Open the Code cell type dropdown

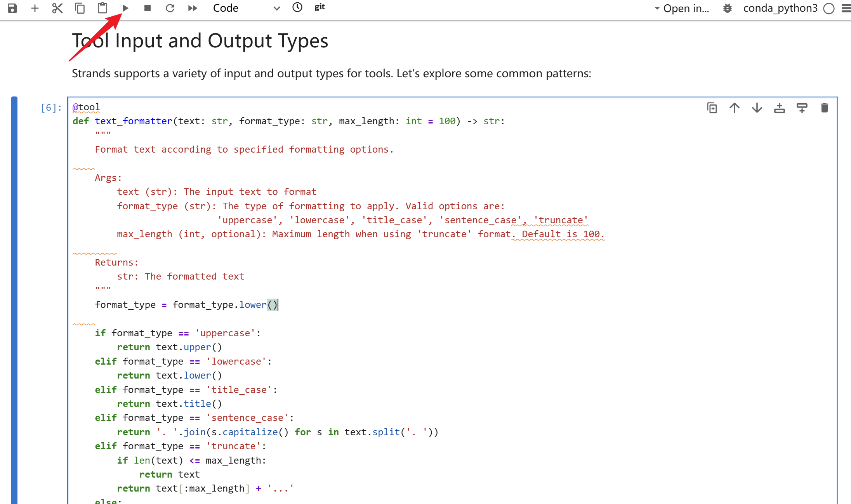pos(247,8)
